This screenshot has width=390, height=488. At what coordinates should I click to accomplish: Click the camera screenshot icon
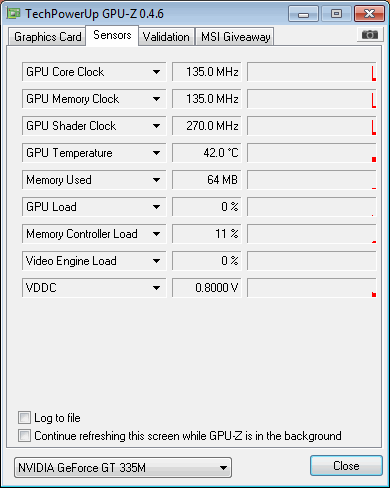[x=370, y=35]
